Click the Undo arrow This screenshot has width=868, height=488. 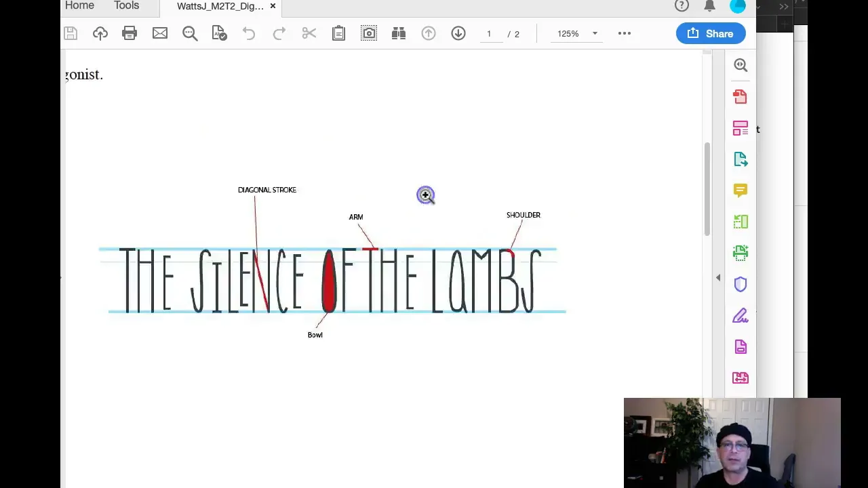coord(249,33)
